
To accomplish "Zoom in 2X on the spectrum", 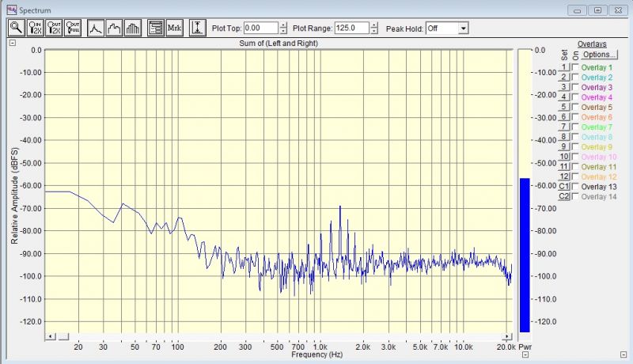I will 36,28.
